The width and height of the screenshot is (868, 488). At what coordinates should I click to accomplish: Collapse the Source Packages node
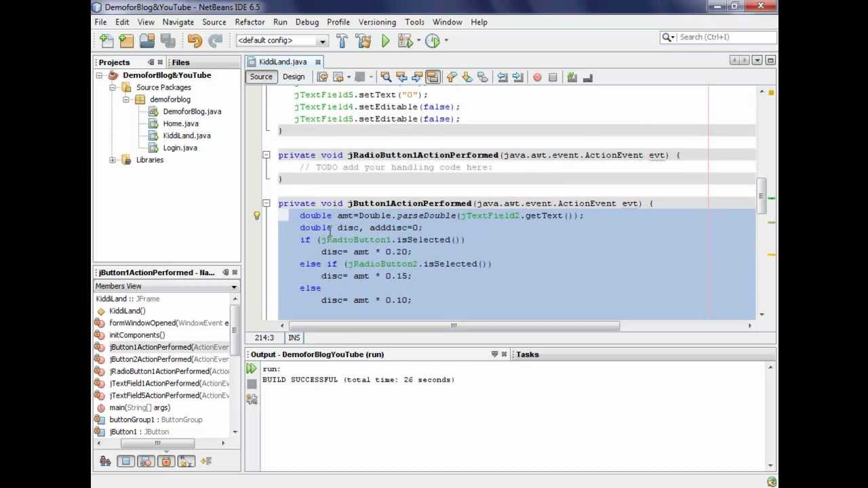[113, 87]
